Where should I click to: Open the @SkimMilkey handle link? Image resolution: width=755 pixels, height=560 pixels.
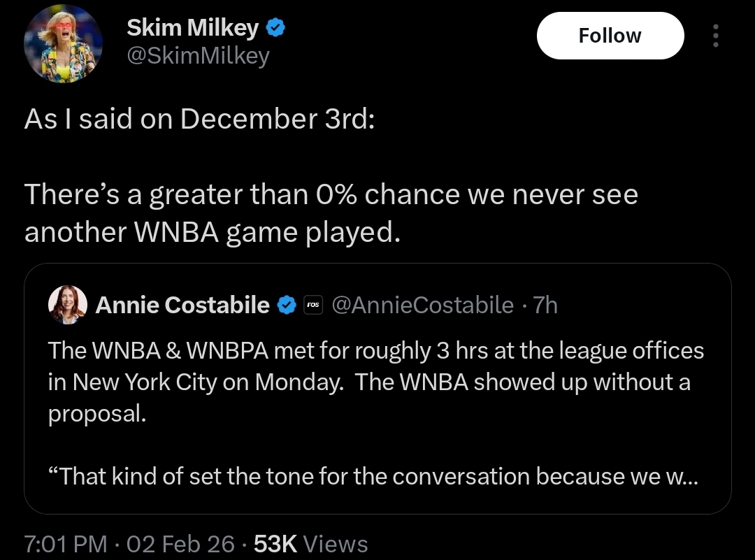(x=198, y=56)
